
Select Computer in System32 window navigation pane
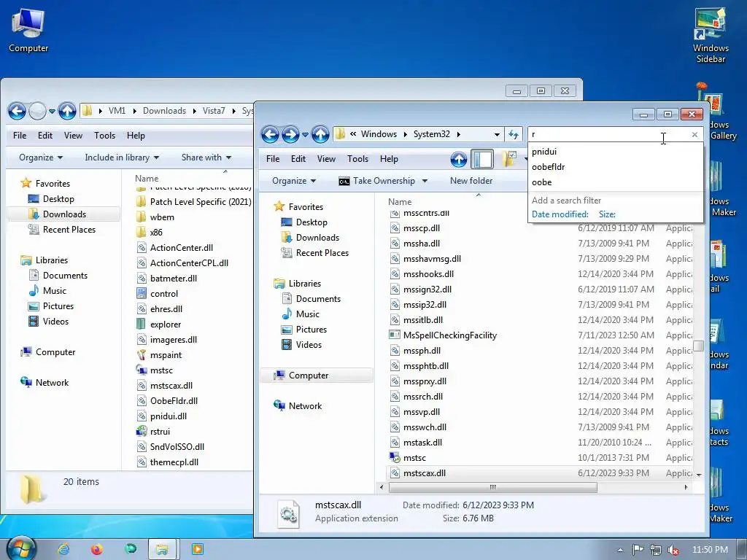pos(309,376)
